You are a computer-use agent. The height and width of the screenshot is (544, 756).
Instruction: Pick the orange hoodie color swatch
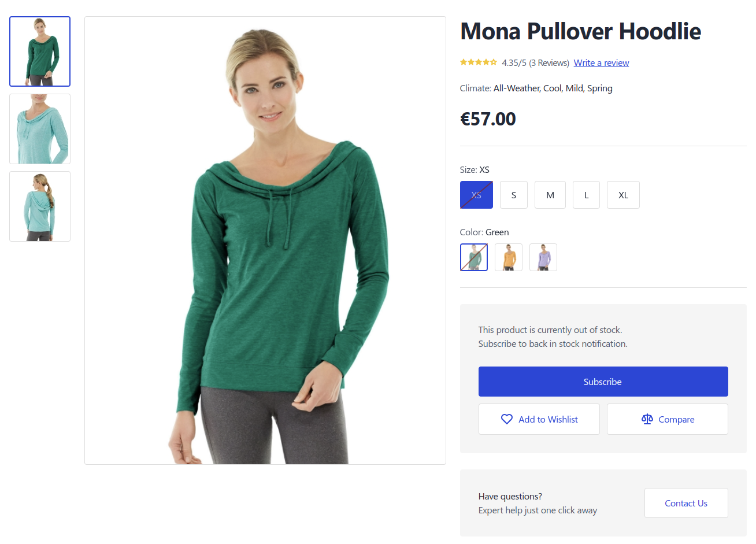pyautogui.click(x=509, y=257)
